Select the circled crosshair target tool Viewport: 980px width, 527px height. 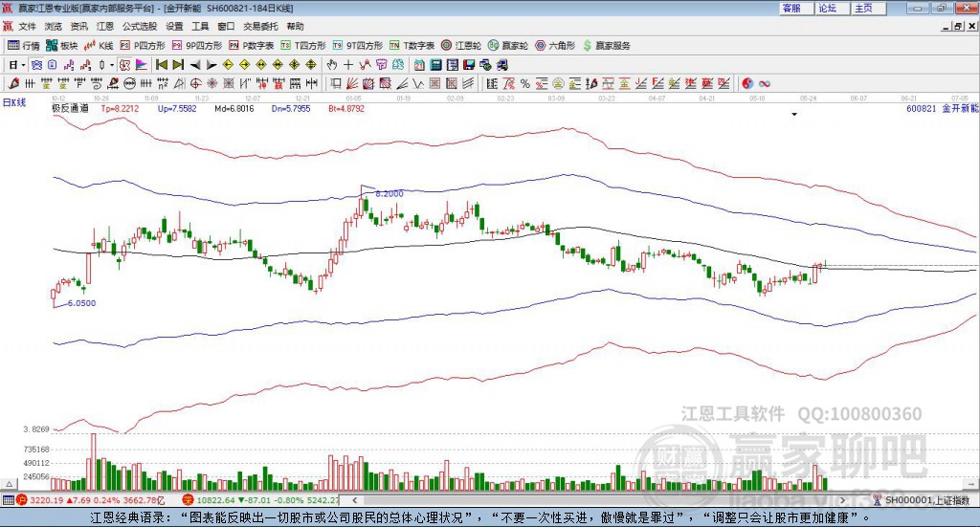195,83
